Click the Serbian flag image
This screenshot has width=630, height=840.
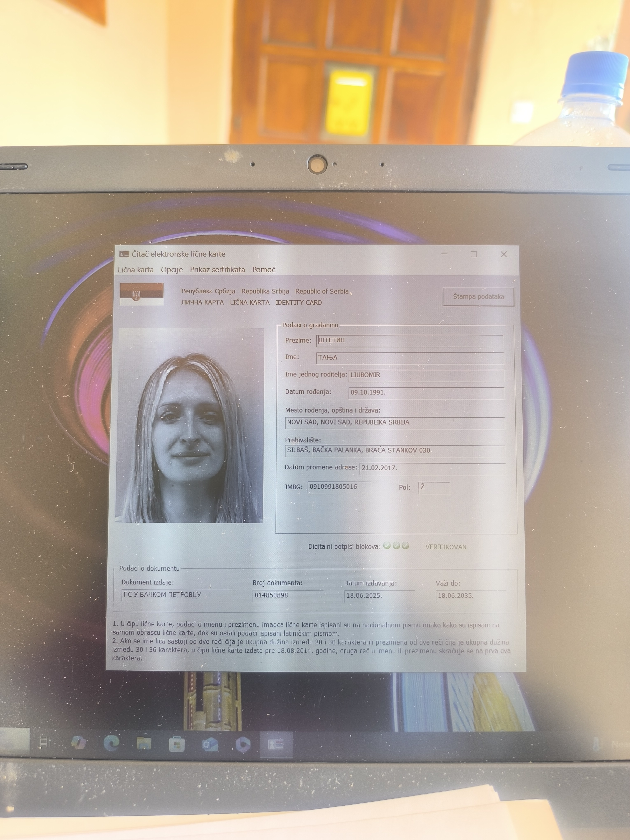(142, 294)
